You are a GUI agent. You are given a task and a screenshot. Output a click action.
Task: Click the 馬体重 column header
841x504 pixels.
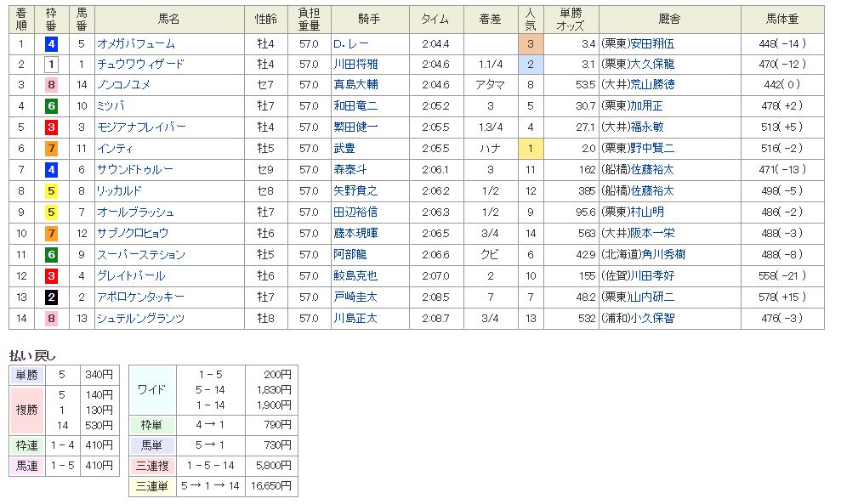coord(782,20)
